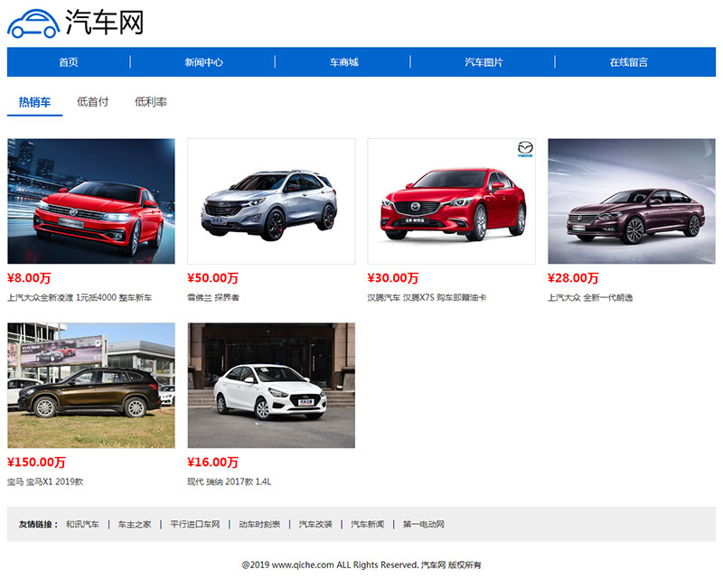Open the 雪佛兰 探界者 listing title
Viewport: 723px width, 588px height.
(213, 298)
